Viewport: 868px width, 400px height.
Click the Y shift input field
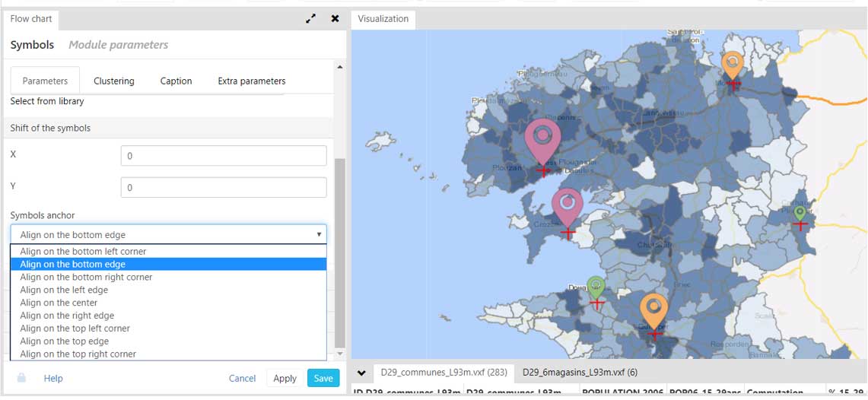coord(224,188)
